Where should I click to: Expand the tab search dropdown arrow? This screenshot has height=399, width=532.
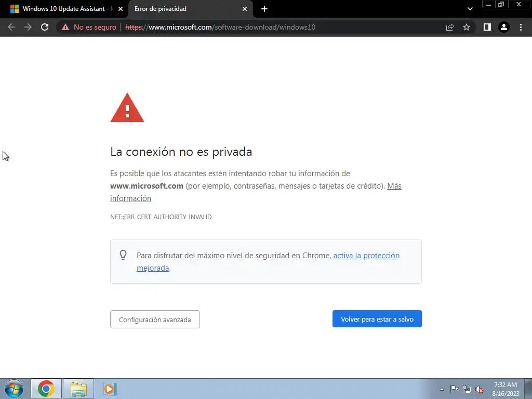(x=470, y=9)
